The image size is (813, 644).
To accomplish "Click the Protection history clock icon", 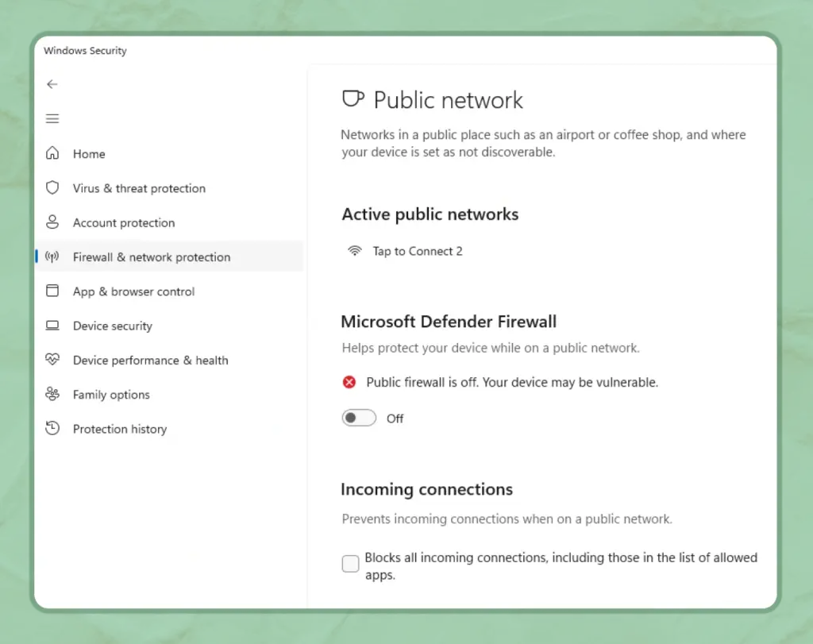I will pos(52,428).
